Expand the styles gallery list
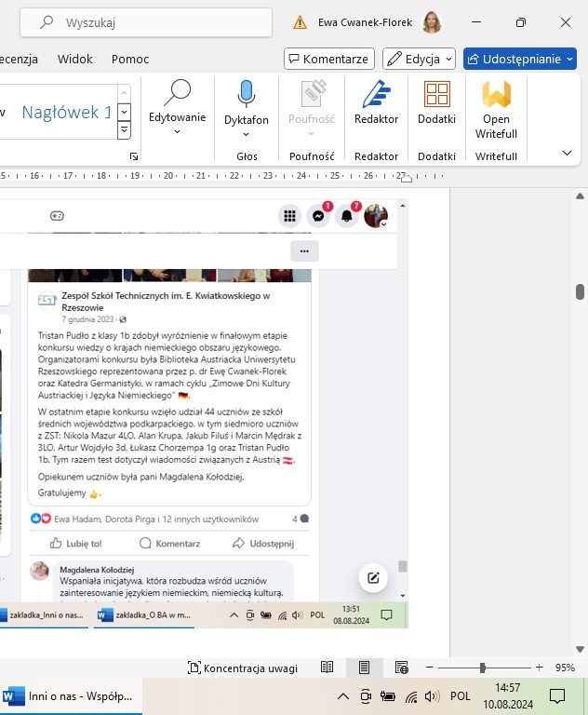588x715 pixels. point(124,127)
